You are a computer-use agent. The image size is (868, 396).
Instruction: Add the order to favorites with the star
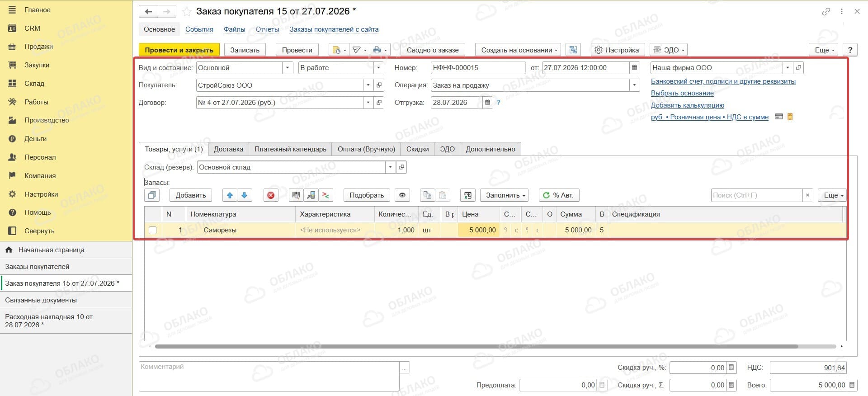[186, 11]
